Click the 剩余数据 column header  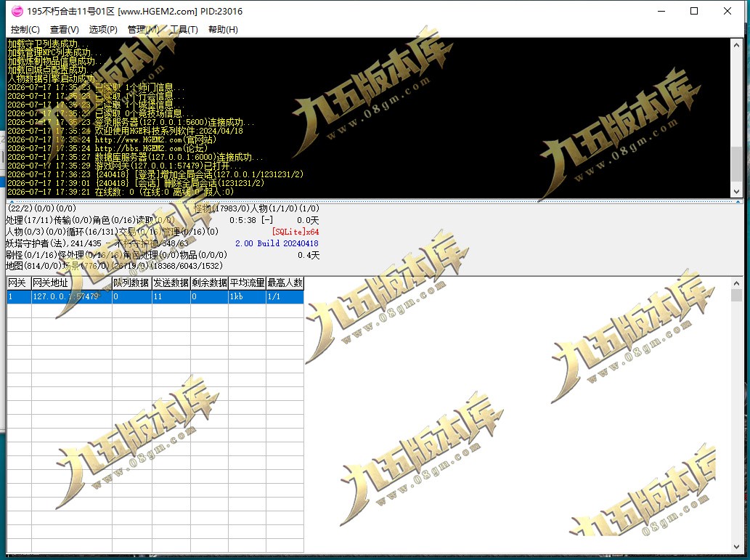[209, 283]
